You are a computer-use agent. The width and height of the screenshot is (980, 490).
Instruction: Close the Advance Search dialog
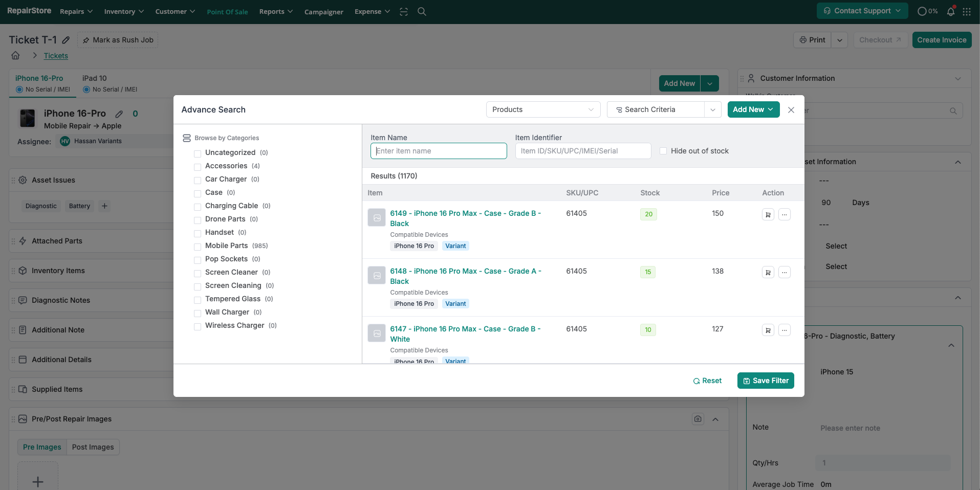pyautogui.click(x=791, y=110)
